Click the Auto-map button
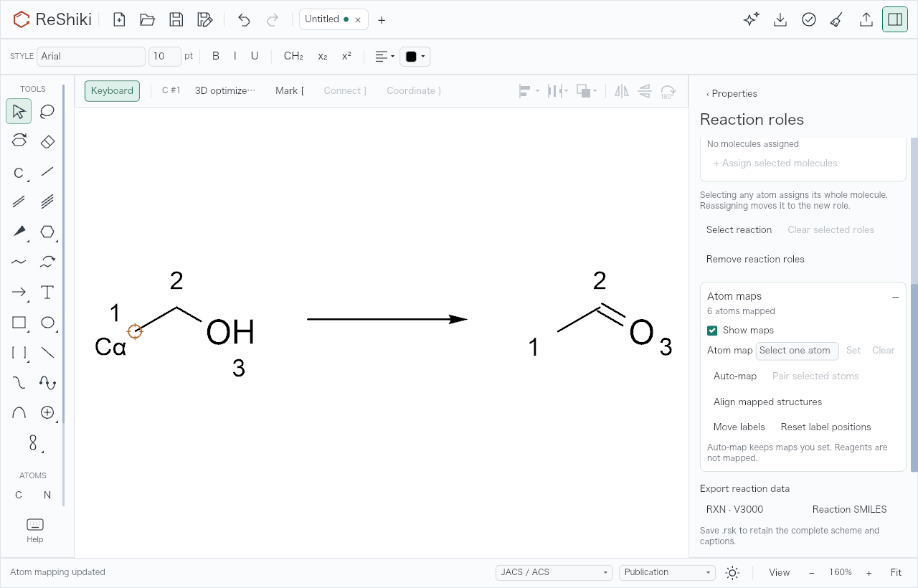The image size is (918, 588). (735, 376)
